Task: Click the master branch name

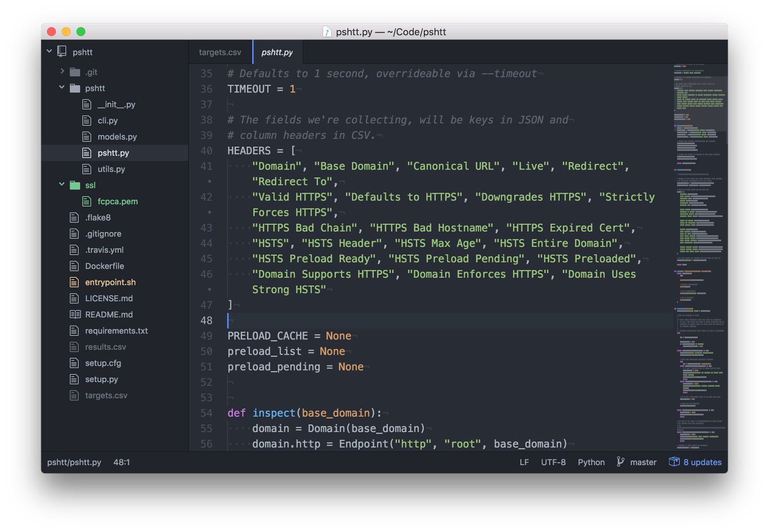Action: (x=643, y=462)
